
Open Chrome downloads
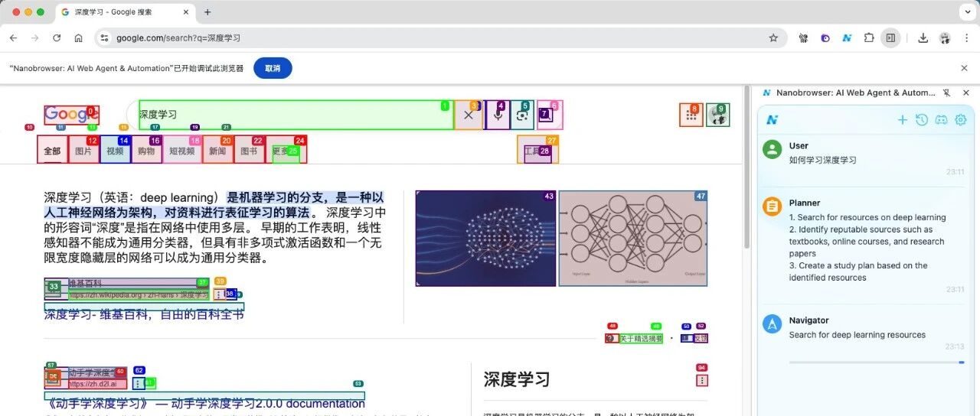[x=923, y=38]
